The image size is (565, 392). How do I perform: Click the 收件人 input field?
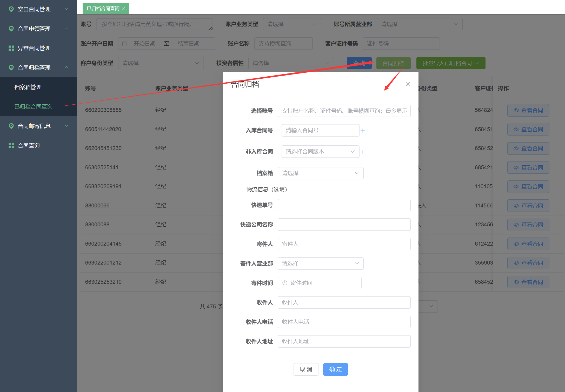pyautogui.click(x=344, y=302)
